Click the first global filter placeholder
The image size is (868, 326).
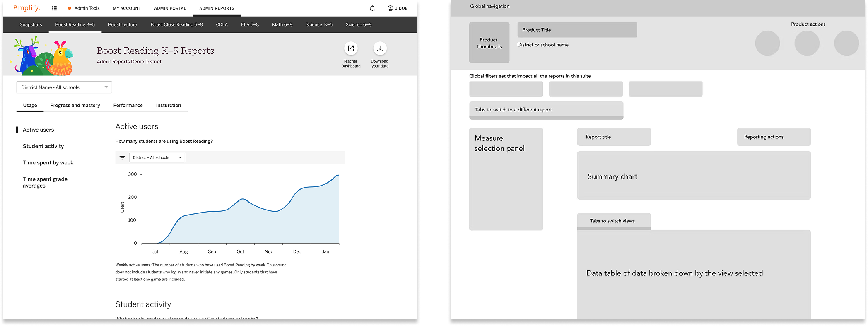tap(506, 89)
